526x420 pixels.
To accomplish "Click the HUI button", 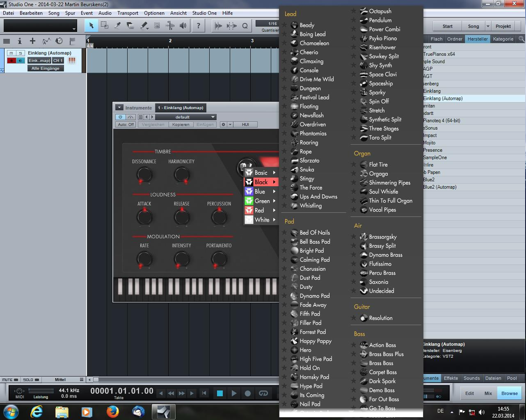I will tap(245, 124).
